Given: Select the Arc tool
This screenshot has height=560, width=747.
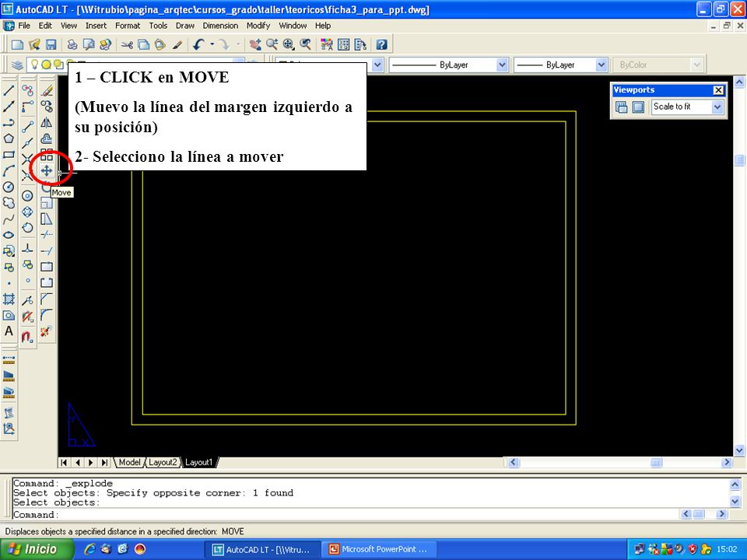Looking at the screenshot, I should tap(9, 171).
